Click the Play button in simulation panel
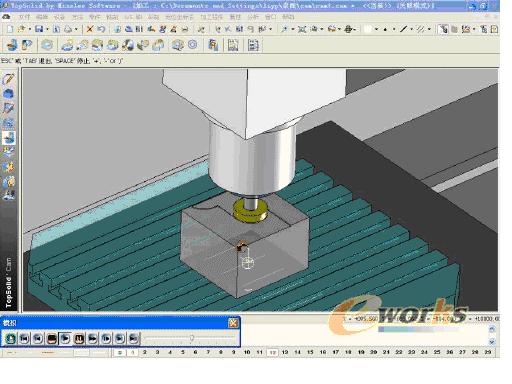 (x=65, y=339)
